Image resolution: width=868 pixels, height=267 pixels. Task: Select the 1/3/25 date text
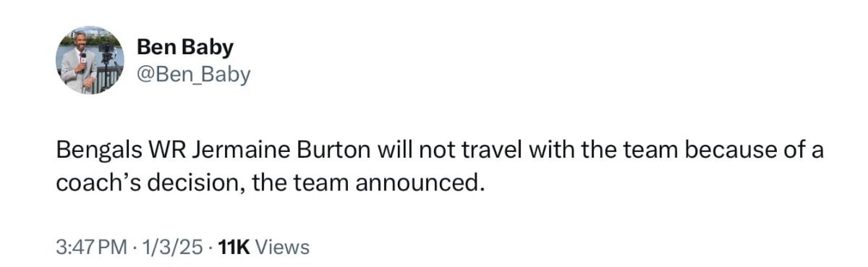[171, 247]
